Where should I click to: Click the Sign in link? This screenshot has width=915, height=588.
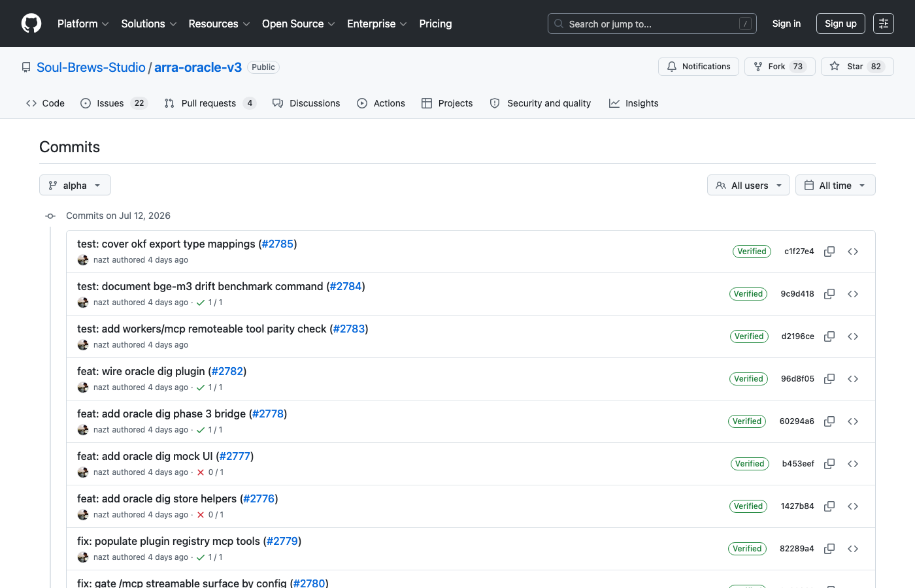coord(786,24)
